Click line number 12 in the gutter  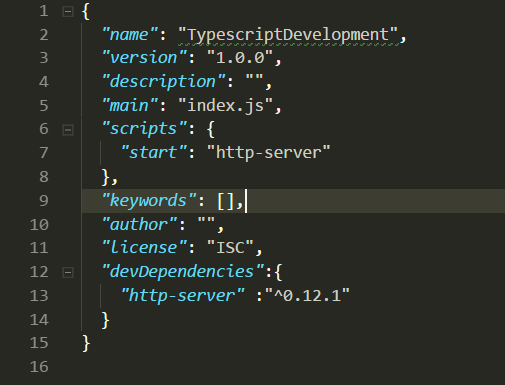39,272
